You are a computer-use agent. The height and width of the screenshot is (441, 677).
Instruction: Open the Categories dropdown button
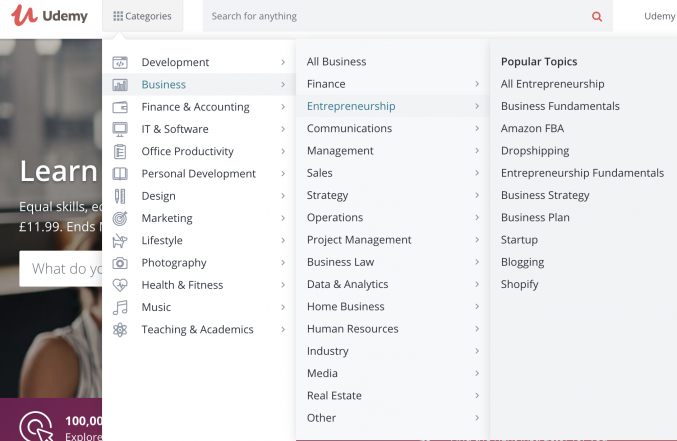click(142, 16)
